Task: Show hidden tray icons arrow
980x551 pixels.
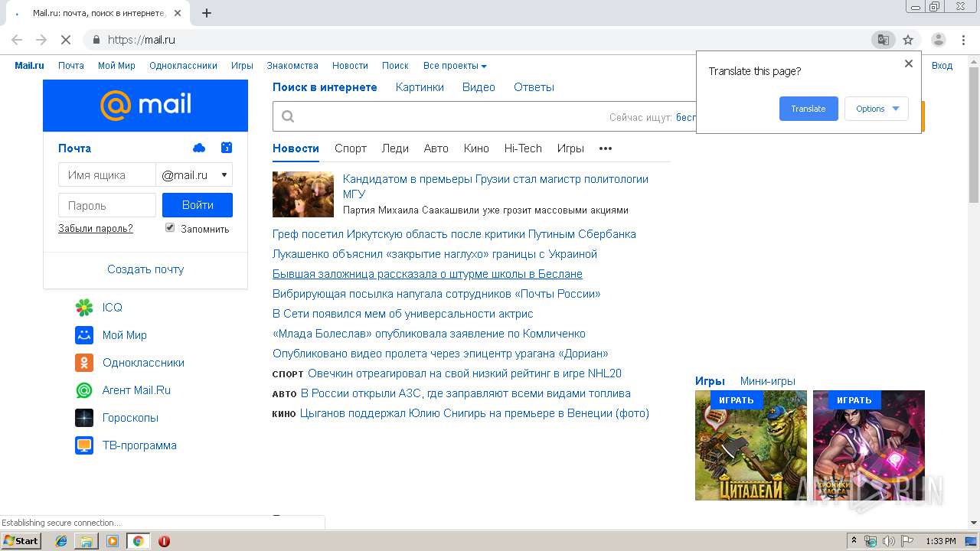Action: (x=854, y=541)
